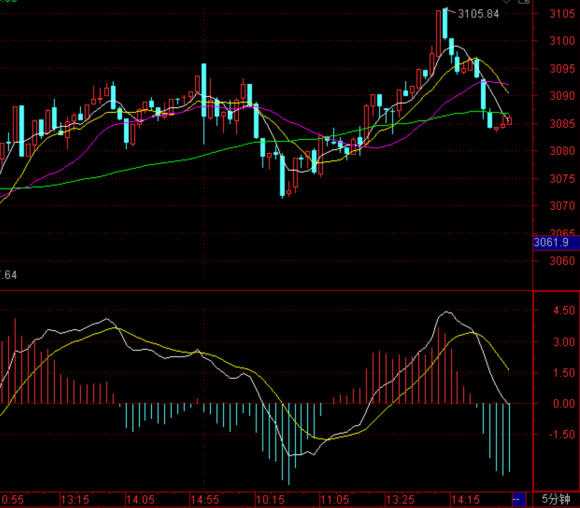The width and height of the screenshot is (580, 508).
Task: Click the 3080 price axis value
Action: (x=562, y=151)
